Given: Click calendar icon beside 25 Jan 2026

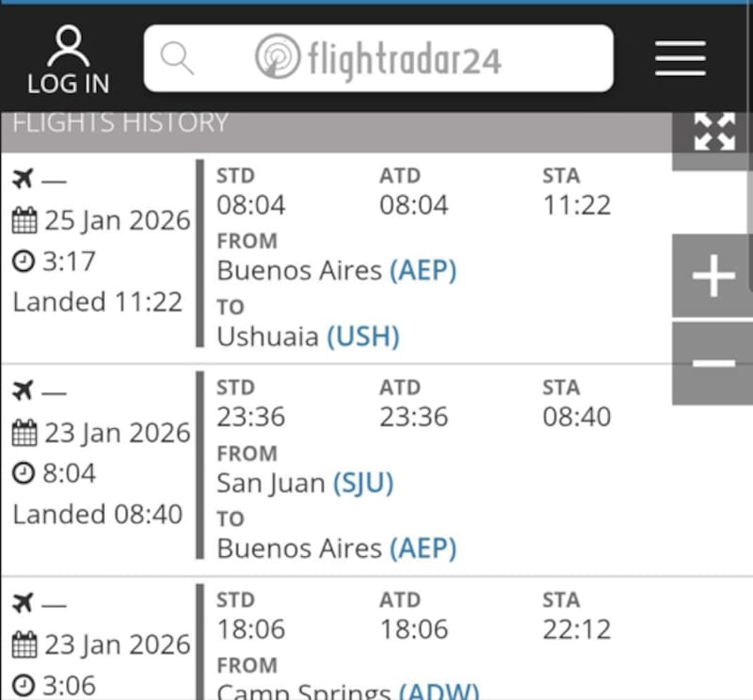Looking at the screenshot, I should 24,222.
